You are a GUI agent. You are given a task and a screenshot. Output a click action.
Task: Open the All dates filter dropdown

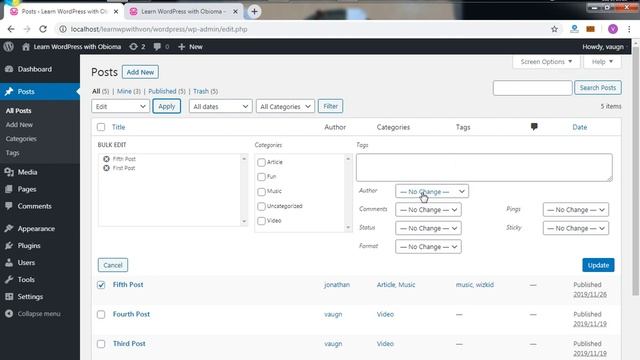coord(220,106)
